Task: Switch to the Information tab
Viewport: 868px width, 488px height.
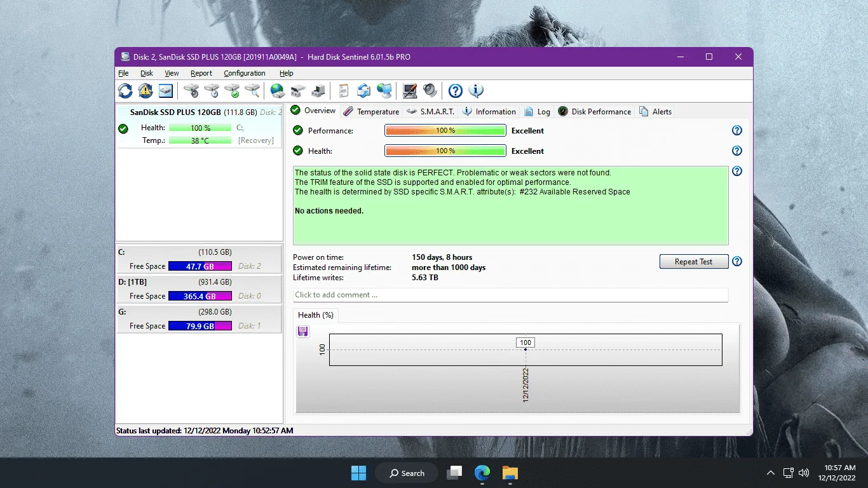Action: pyautogui.click(x=489, y=111)
